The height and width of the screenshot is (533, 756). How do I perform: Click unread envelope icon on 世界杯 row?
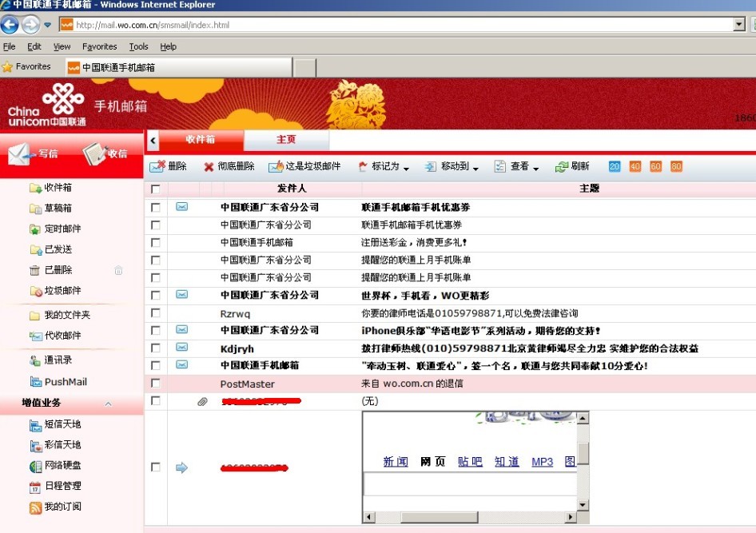(181, 294)
